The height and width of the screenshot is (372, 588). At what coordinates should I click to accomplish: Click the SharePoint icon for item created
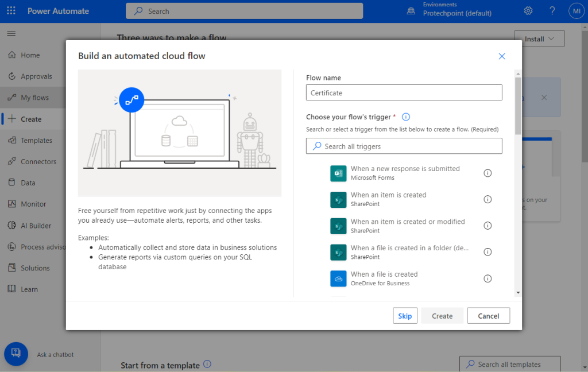coord(338,200)
